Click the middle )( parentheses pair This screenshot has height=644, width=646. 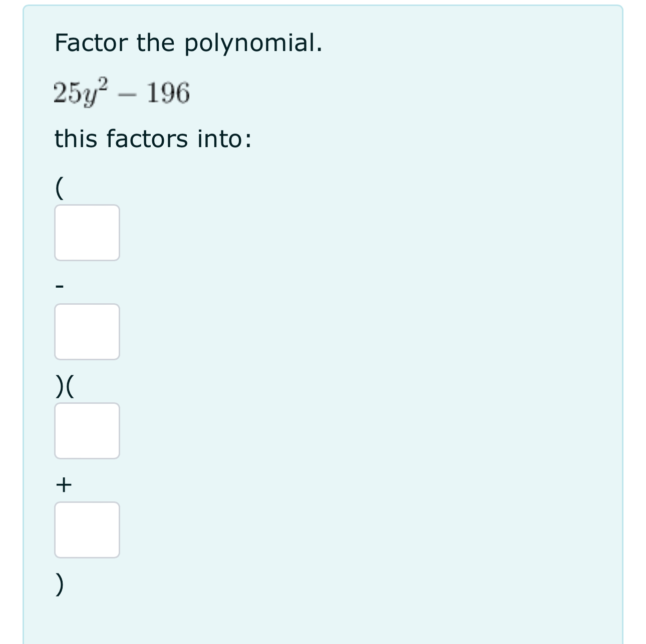point(65,385)
